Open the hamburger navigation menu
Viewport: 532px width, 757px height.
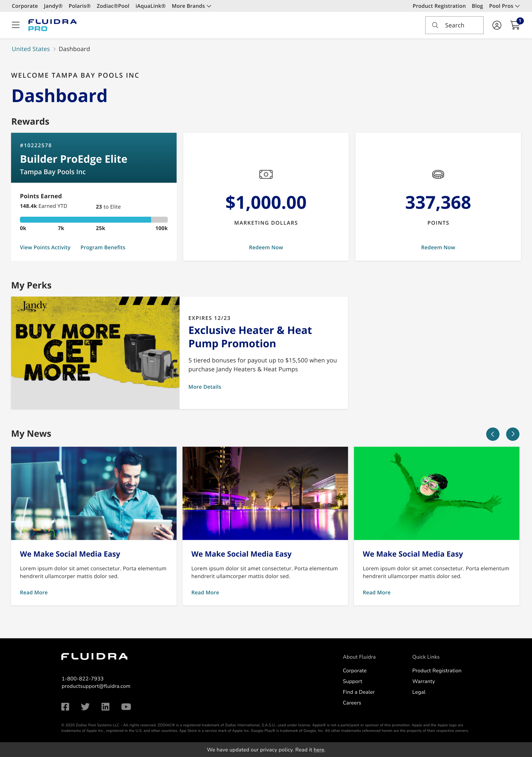pos(16,25)
